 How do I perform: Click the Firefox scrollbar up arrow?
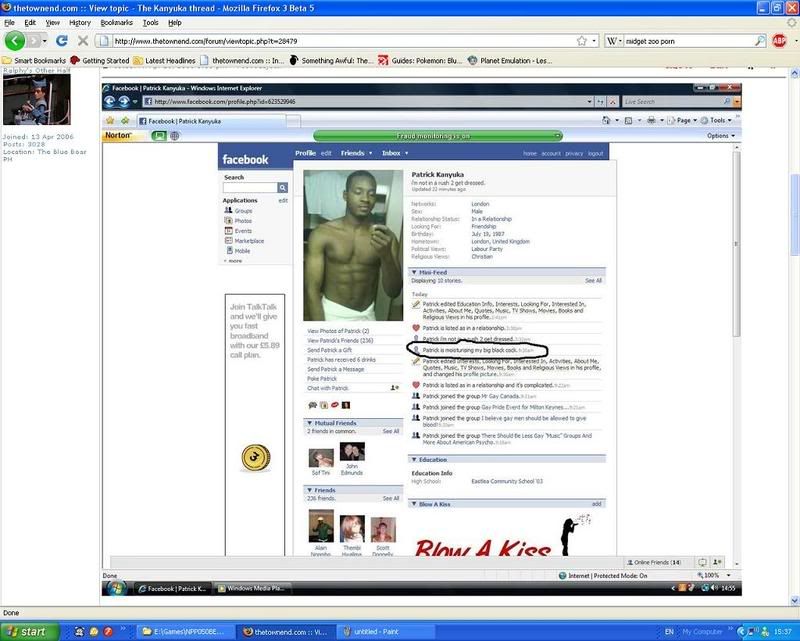click(794, 74)
